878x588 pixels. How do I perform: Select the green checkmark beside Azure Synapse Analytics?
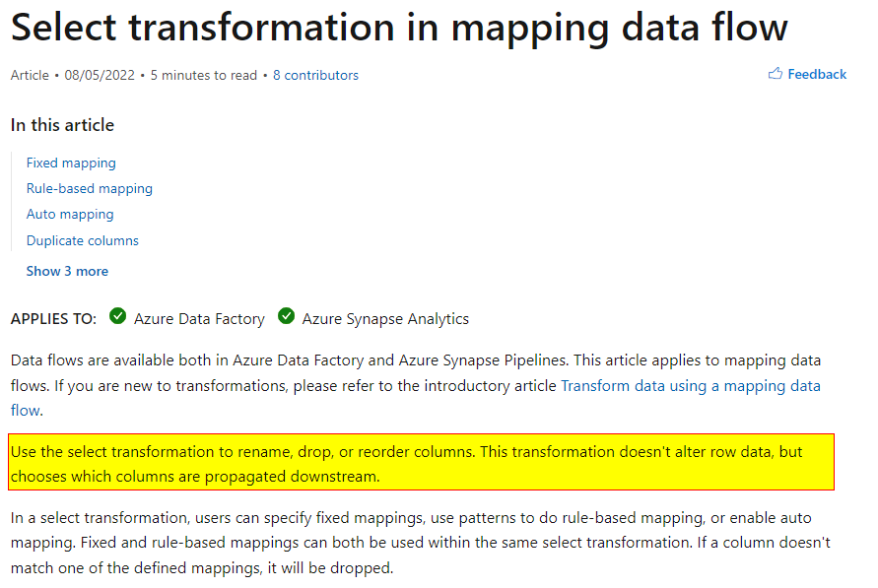click(x=286, y=316)
